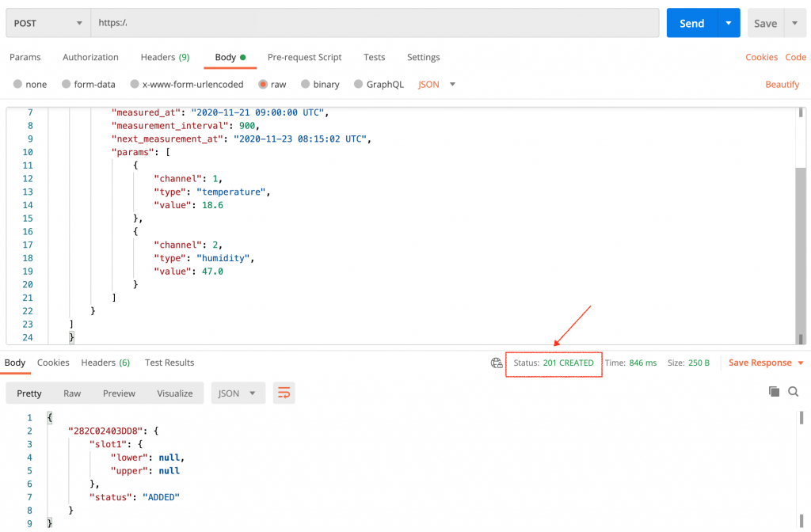The width and height of the screenshot is (811, 532).
Task: Select the binary radio option
Action: click(x=305, y=84)
